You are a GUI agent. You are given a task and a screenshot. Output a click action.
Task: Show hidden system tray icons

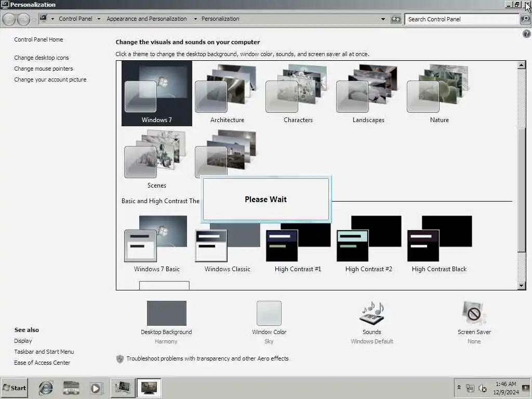point(459,387)
